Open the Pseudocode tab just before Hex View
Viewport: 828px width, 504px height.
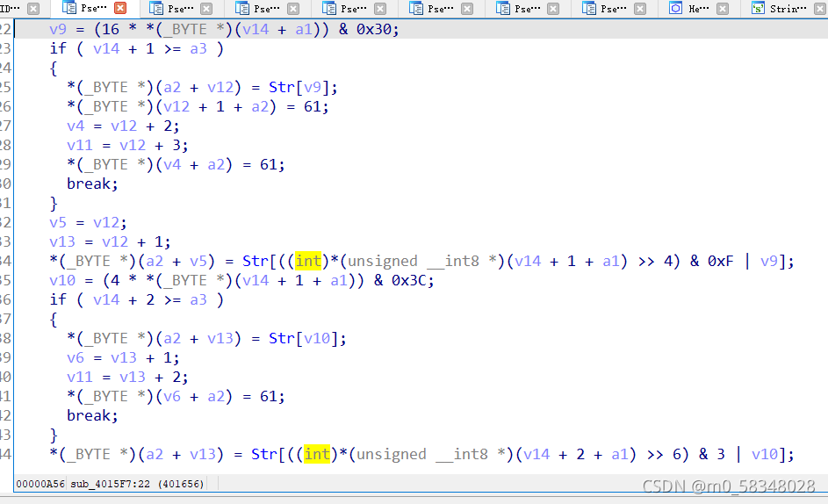pyautogui.click(x=613, y=9)
